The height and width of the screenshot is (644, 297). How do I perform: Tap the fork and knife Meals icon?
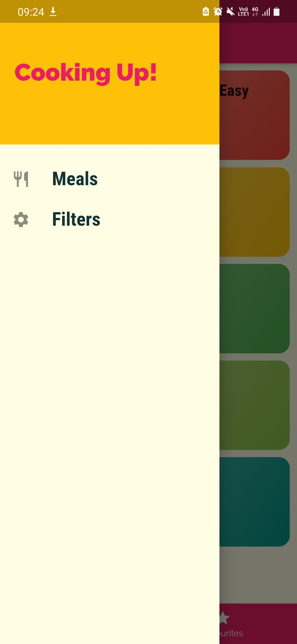(x=21, y=179)
